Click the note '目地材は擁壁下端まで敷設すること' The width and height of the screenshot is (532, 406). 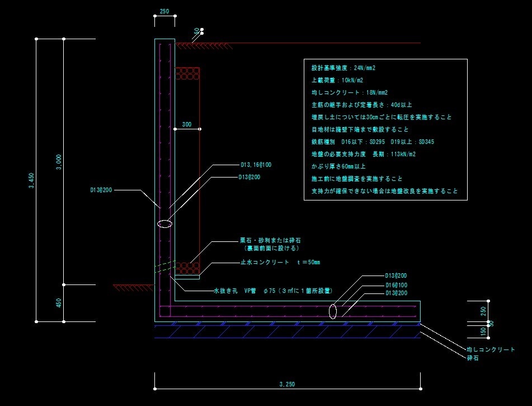click(x=360, y=129)
